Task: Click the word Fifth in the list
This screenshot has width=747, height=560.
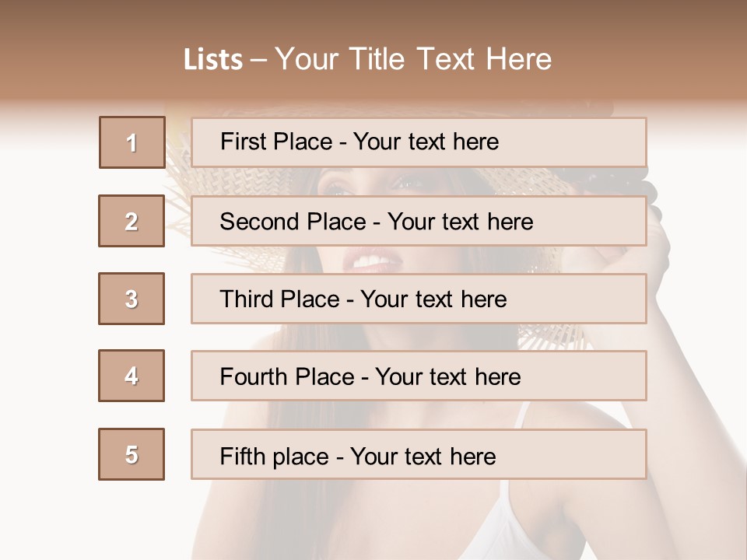Action: [243, 456]
